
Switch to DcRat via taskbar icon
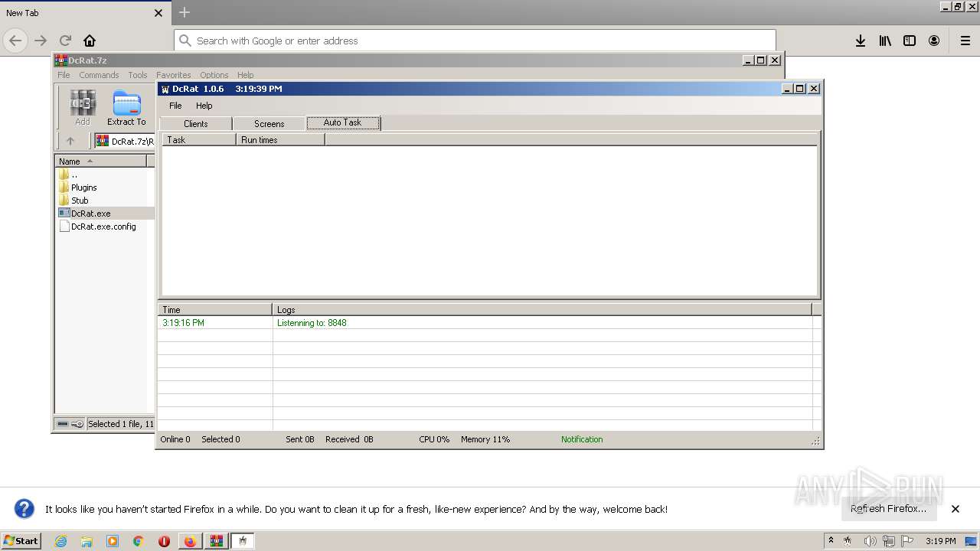coord(243,541)
